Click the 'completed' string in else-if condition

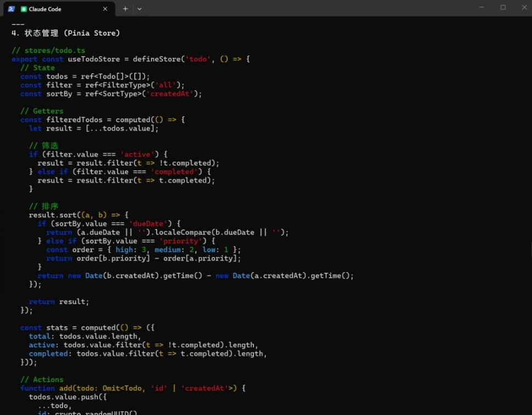tap(174, 172)
